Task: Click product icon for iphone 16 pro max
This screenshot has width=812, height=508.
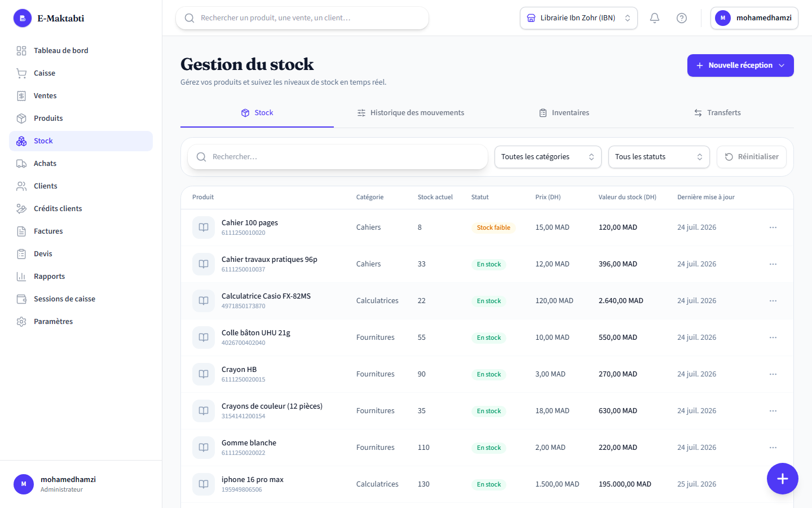Action: (204, 484)
